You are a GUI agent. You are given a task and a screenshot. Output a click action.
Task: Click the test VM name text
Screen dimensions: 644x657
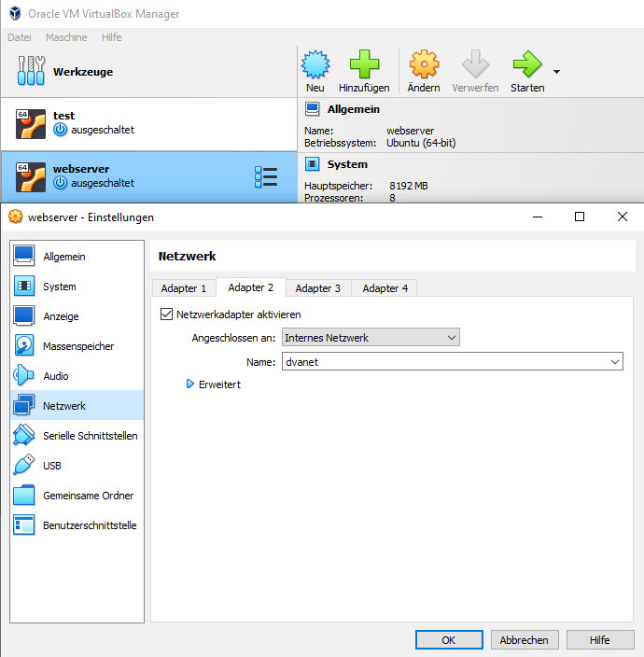point(63,116)
